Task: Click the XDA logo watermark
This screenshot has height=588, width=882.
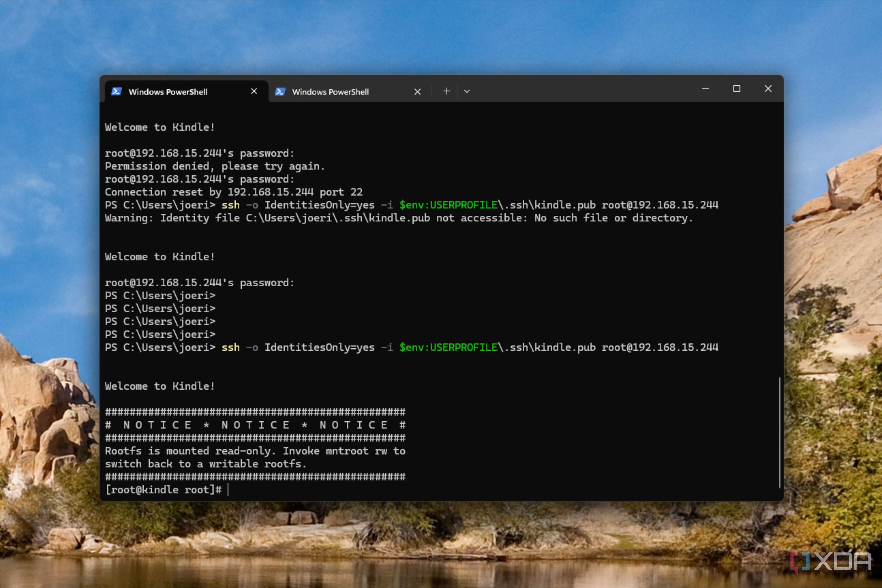Action: click(831, 562)
